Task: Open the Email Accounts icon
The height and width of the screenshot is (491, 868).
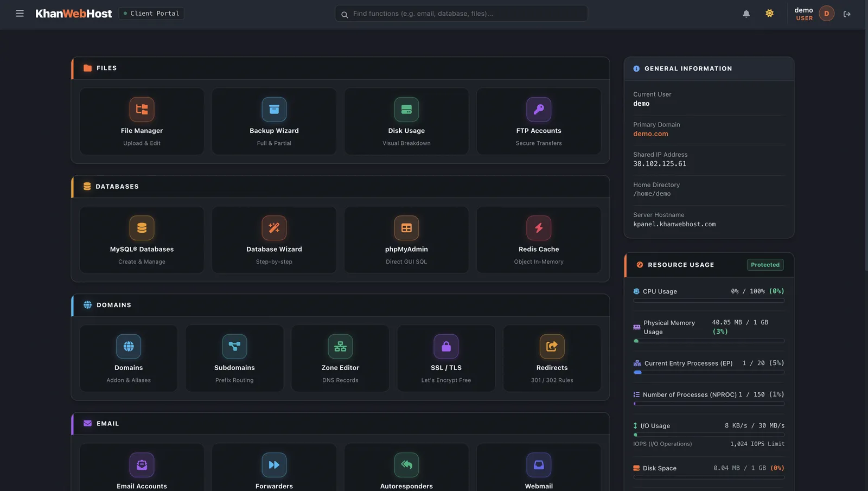Action: tap(142, 465)
